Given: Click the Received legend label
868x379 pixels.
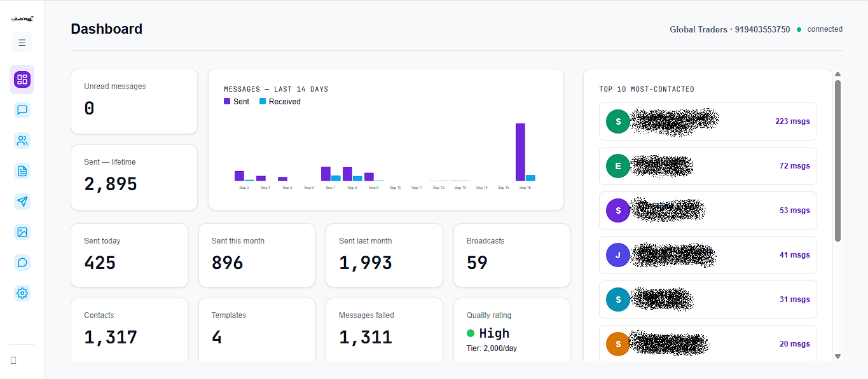Looking at the screenshot, I should click(284, 102).
